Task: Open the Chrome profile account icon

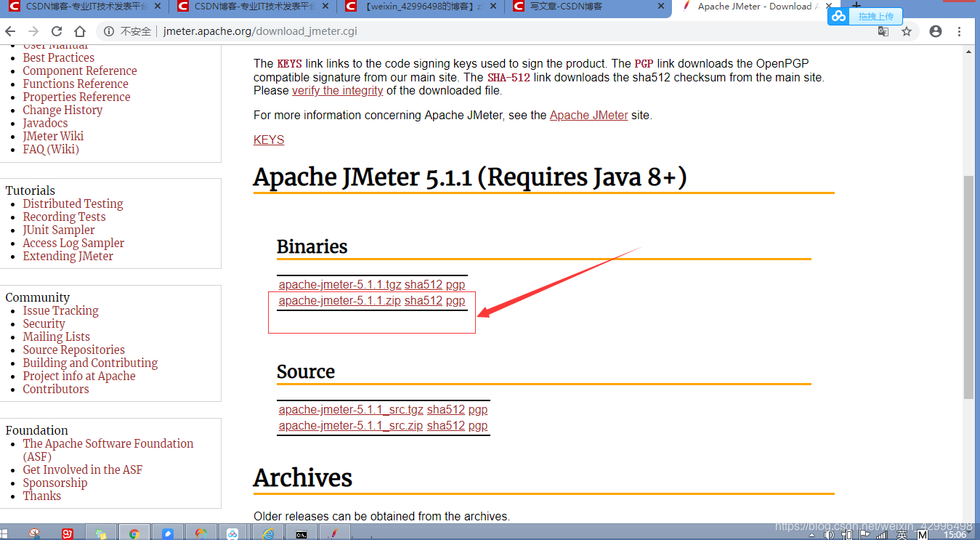Action: [936, 31]
